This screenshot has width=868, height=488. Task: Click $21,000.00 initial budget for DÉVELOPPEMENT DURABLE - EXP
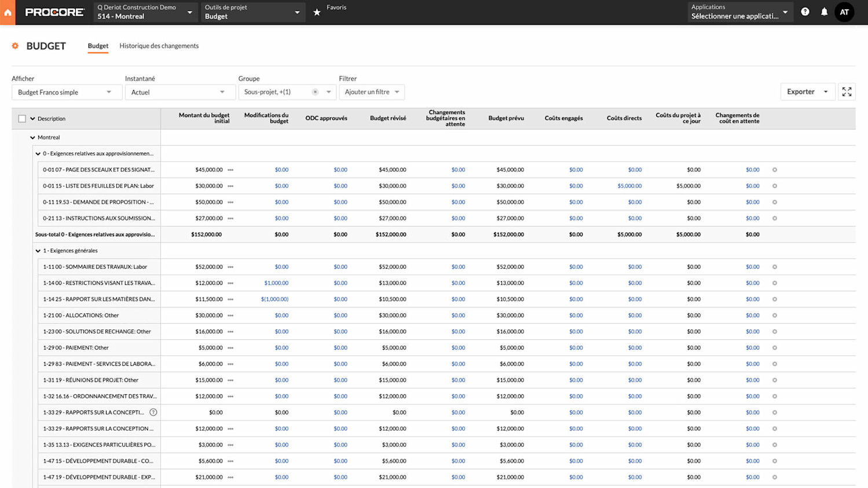208,478
